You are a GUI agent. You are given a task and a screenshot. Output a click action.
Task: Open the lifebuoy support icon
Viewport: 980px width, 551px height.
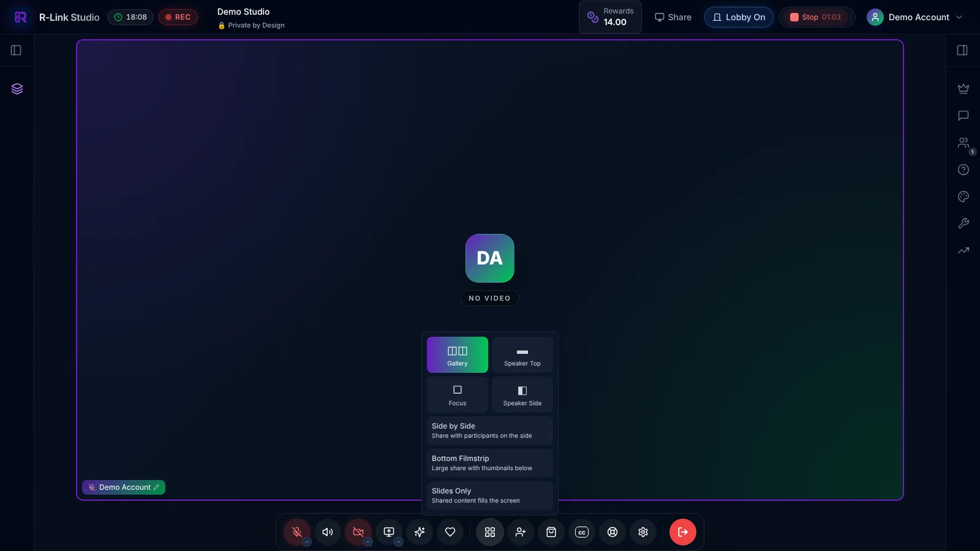(612, 532)
